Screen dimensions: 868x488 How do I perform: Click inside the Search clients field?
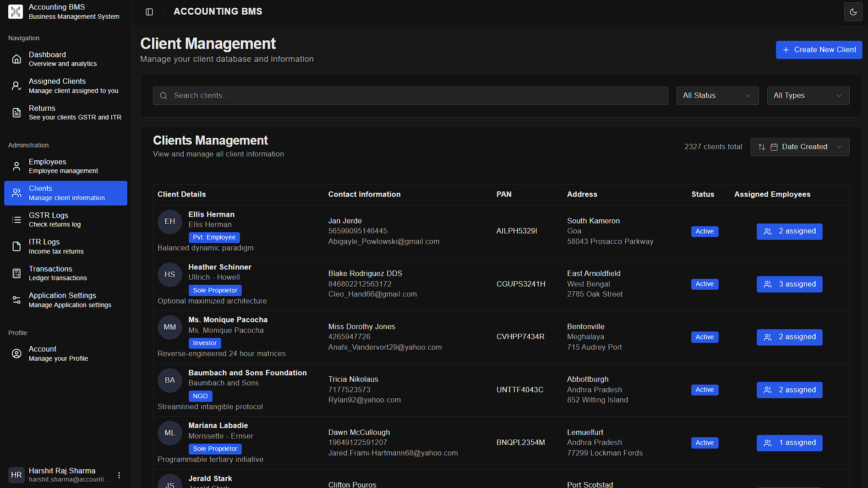click(x=410, y=95)
